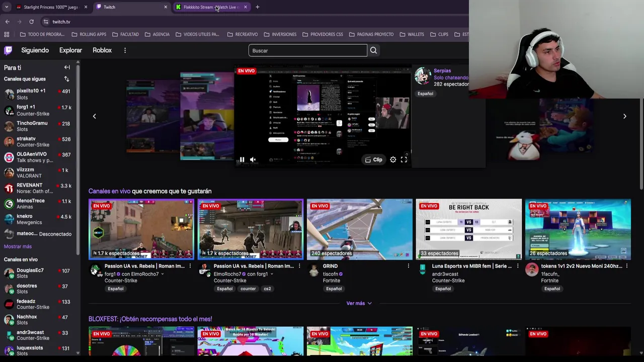Focus the Buscar search field
Viewport: 644px width, 362px height.
pos(307,50)
